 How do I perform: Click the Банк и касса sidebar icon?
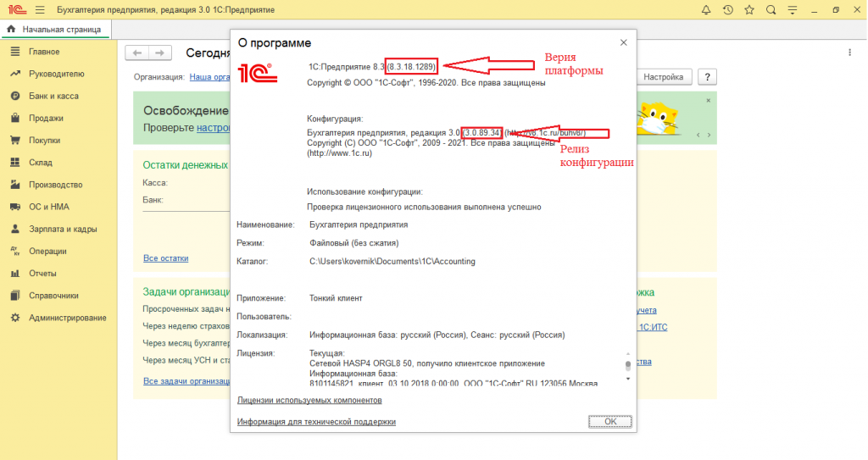tap(14, 96)
